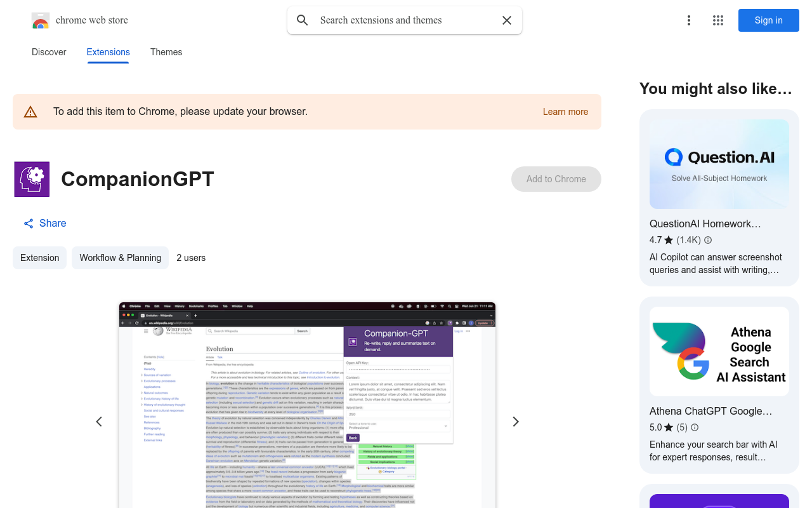Click the QuestionAI rating info icon
Image resolution: width=812 pixels, height=508 pixels.
coord(708,240)
